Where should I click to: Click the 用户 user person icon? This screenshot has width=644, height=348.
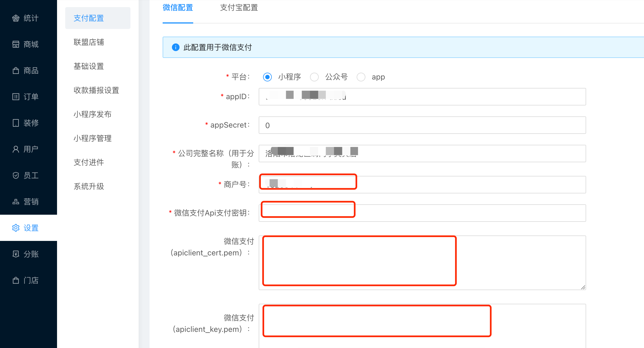point(16,149)
